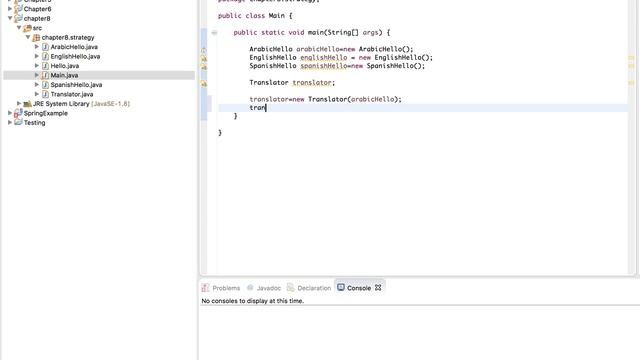
Task: Click the SpringExample project icon
Action: pyautogui.click(x=18, y=113)
